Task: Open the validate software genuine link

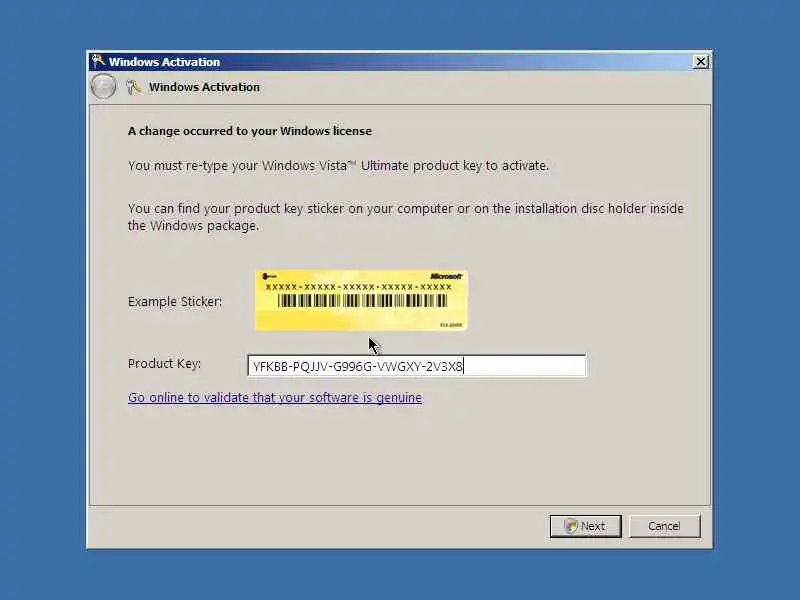Action: (x=275, y=397)
